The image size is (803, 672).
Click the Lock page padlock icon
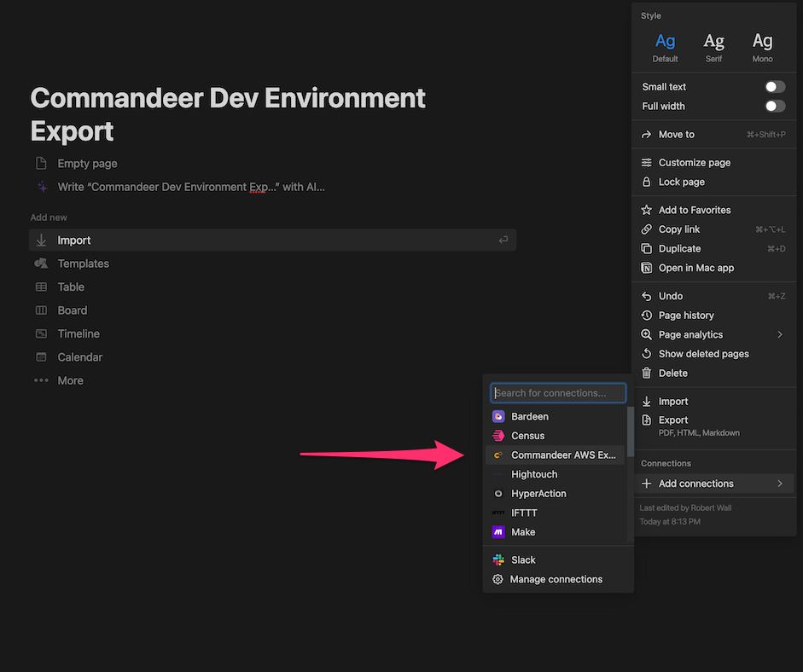pyautogui.click(x=646, y=182)
